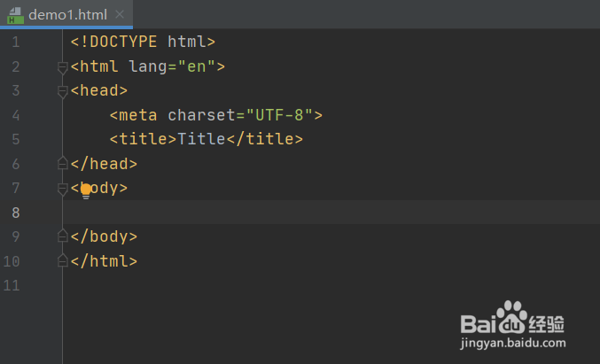Place cursor on empty line 8
This screenshot has height=364, width=600.
[x=266, y=212]
